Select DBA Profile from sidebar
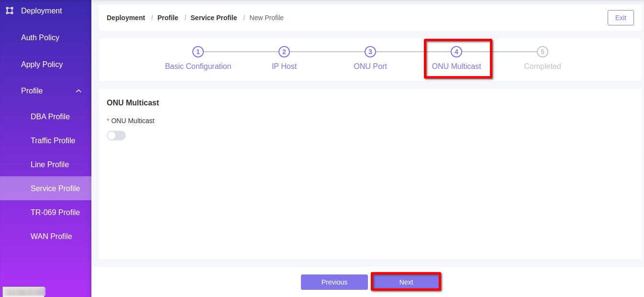 click(x=50, y=116)
